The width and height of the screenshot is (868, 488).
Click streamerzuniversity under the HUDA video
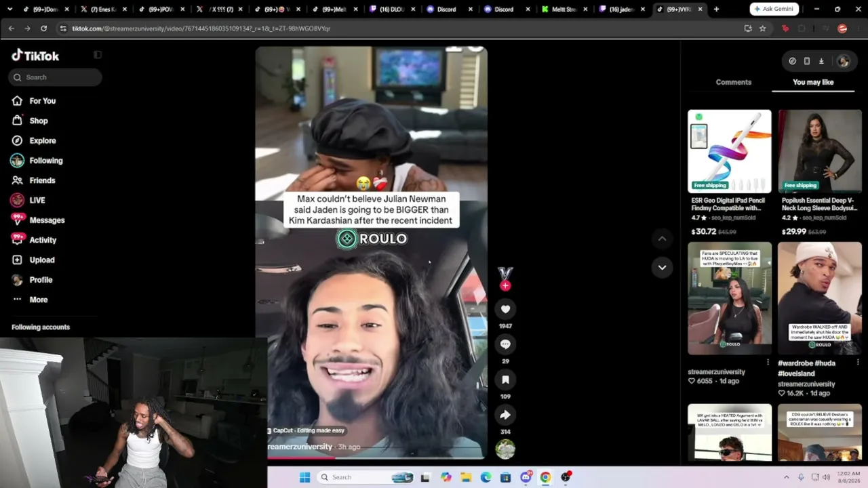click(x=716, y=372)
